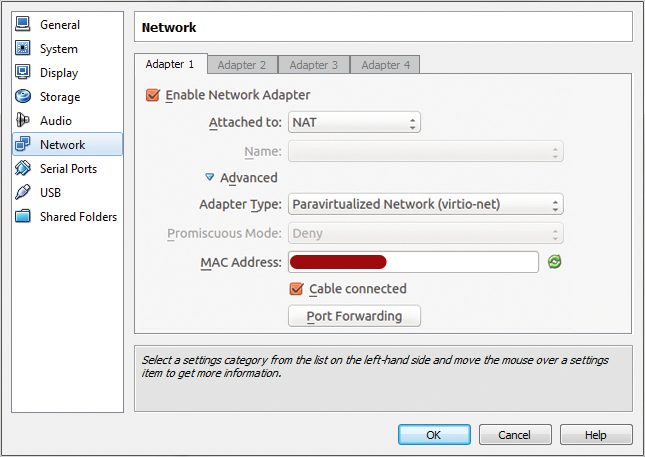Select the Network category in sidebar
The height and width of the screenshot is (457, 645).
click(x=67, y=144)
